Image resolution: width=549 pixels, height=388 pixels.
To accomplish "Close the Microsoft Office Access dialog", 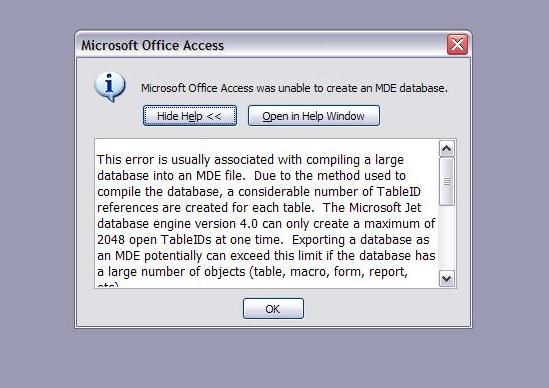I will 457,44.
